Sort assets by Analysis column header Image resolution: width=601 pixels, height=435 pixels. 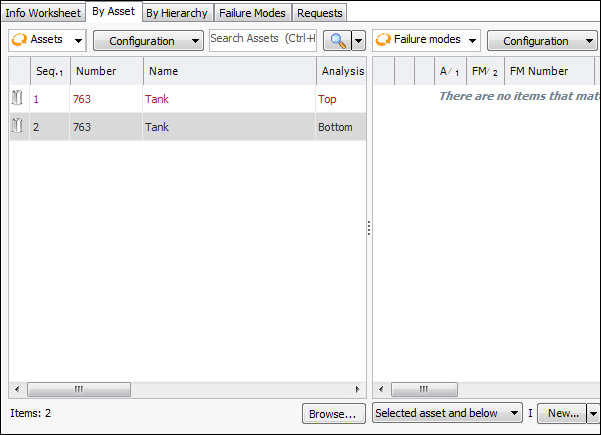click(342, 71)
